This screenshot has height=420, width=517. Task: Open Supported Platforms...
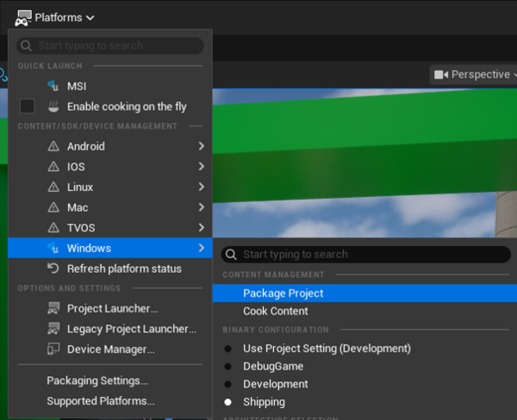(x=110, y=401)
